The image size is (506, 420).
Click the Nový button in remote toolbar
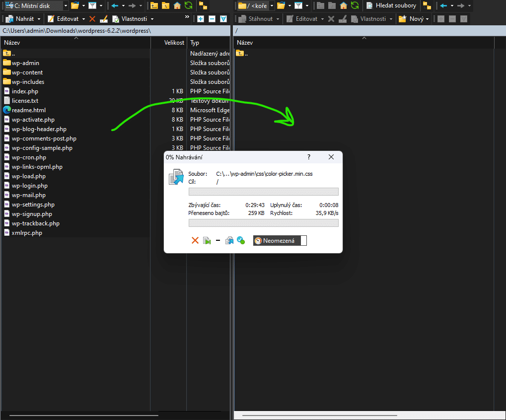tap(411, 19)
